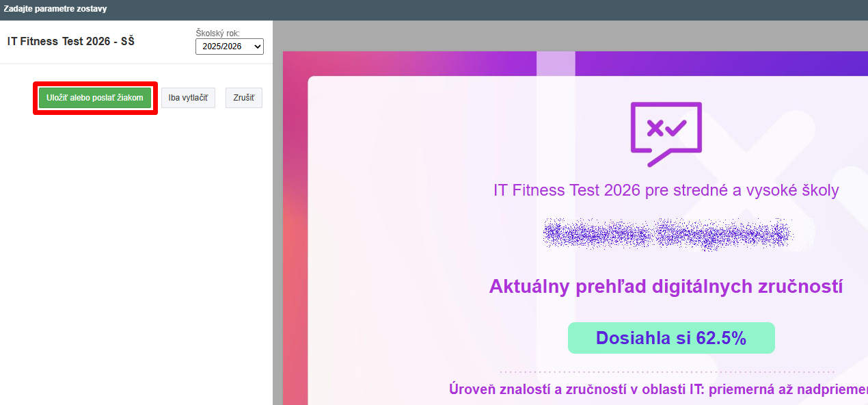The height and width of the screenshot is (405, 868).
Task: Click "Aktuálny prehľad digitálnych zručností" heading
Action: (666, 287)
